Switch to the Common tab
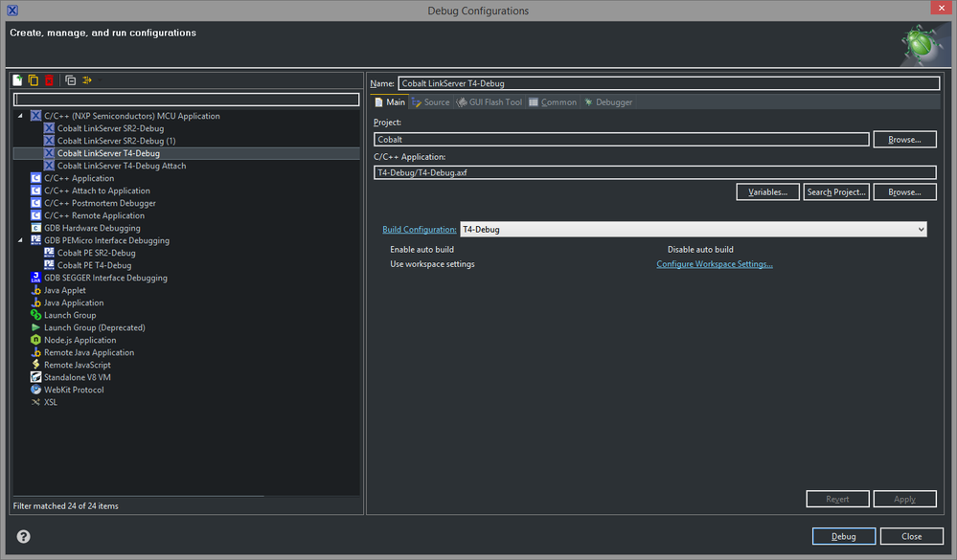This screenshot has height=560, width=957. (553, 102)
